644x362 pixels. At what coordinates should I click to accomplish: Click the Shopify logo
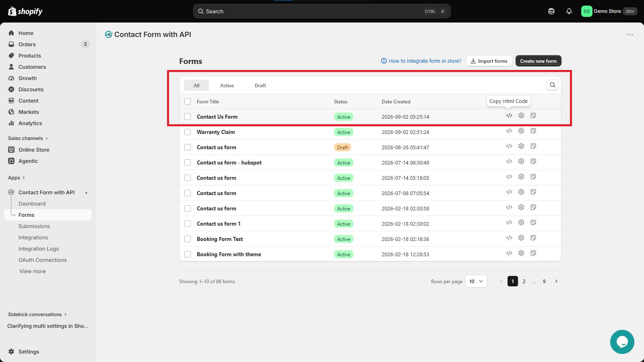tap(25, 11)
